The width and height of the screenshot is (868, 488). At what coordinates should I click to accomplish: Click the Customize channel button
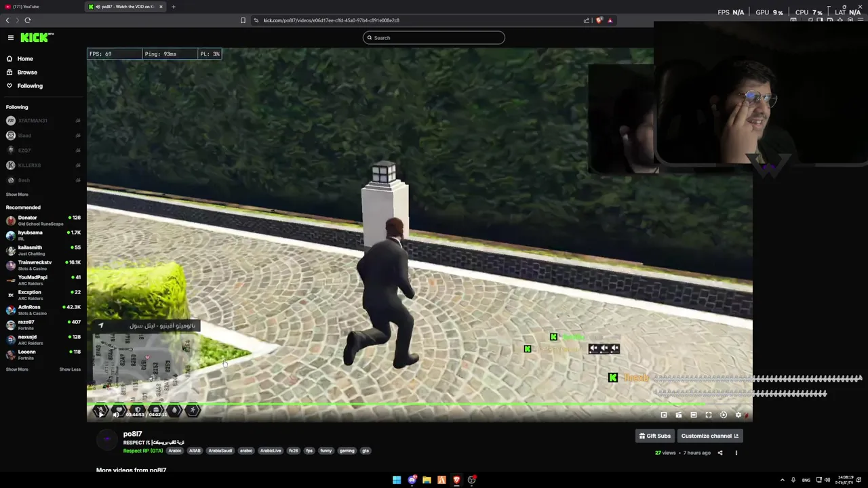click(709, 436)
